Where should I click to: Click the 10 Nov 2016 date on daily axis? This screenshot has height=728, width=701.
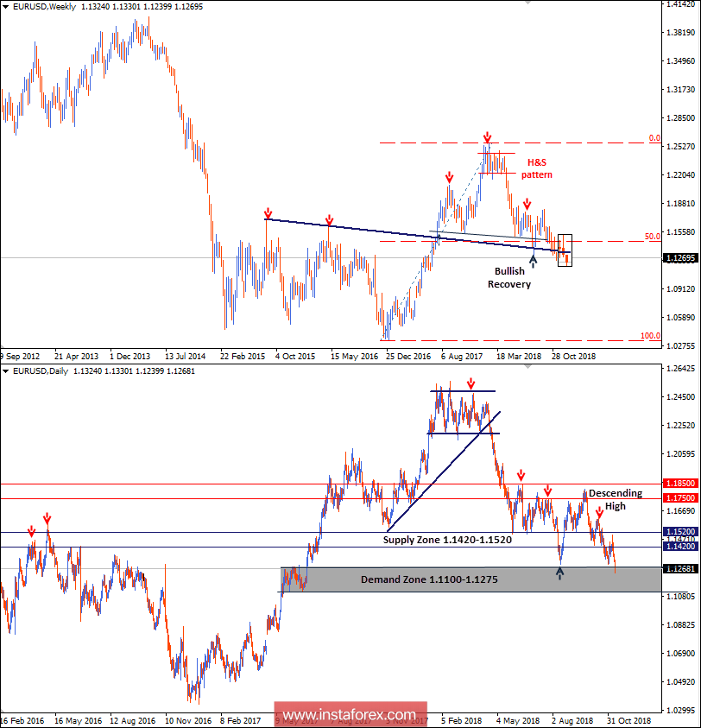[188, 721]
